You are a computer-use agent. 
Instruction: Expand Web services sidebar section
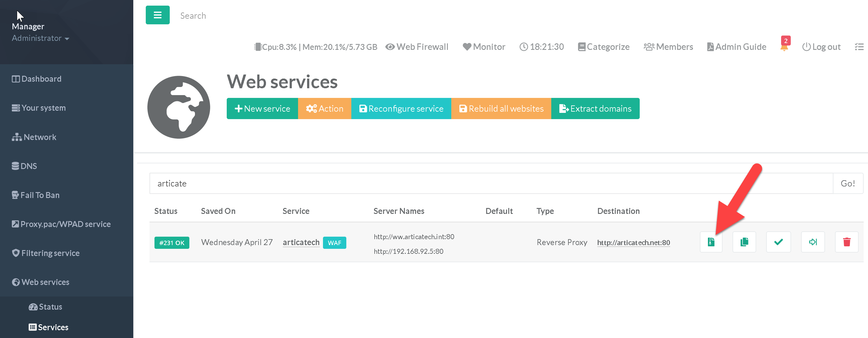click(41, 282)
